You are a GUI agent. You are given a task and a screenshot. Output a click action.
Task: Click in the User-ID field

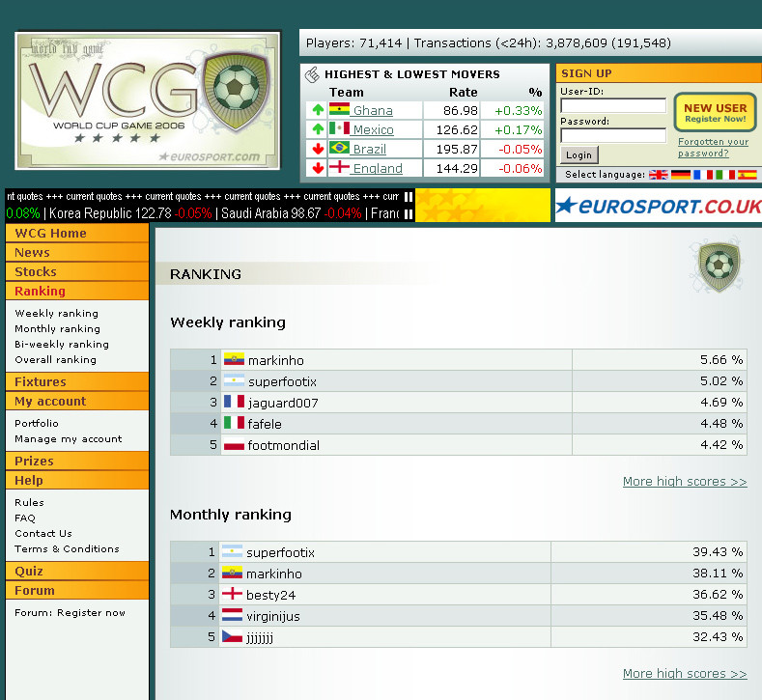(x=613, y=105)
